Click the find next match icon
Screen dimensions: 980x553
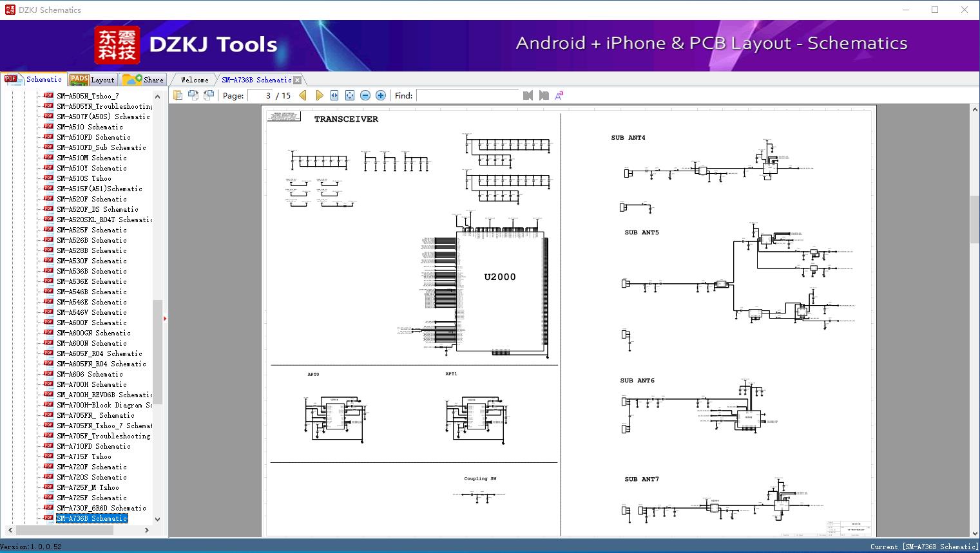(544, 95)
